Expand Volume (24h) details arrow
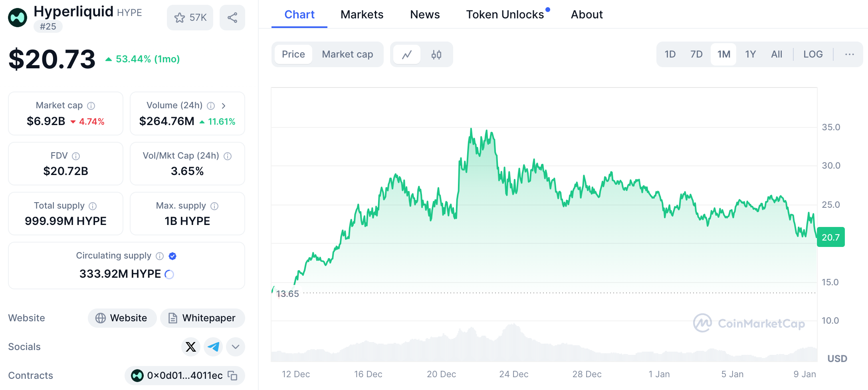Viewport: 868px width, 390px height. pos(224,105)
